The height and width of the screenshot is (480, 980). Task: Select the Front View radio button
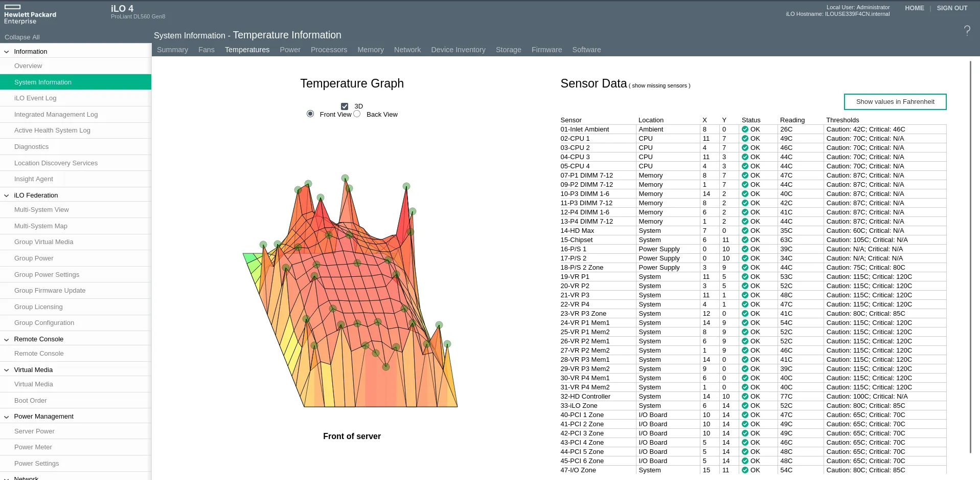tap(310, 114)
